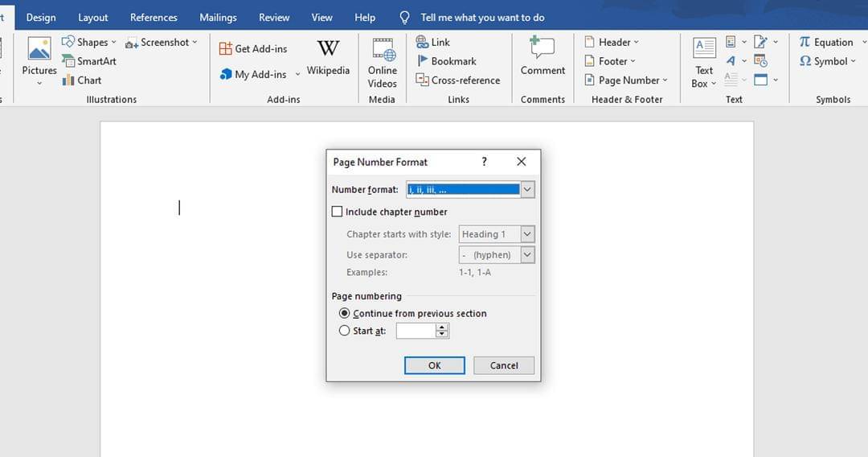Confirm with the OK button
Viewport: 868px width, 457px height.
click(434, 365)
